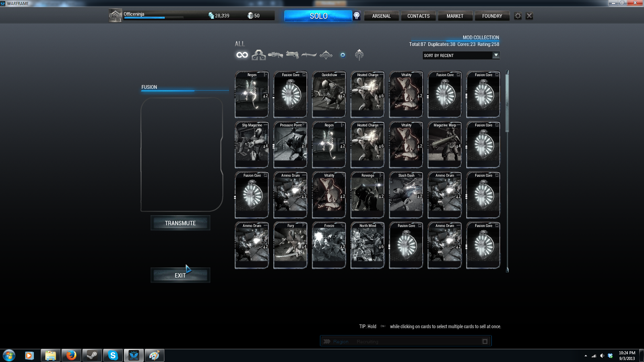Click the Exit button
This screenshot has height=362, width=644.
pos(180,275)
